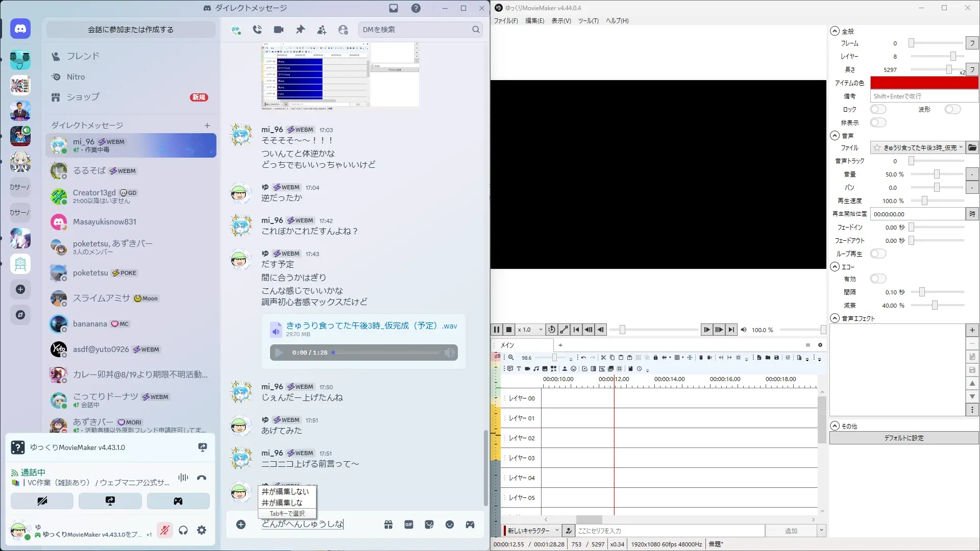Click the add text item T icon
This screenshot has height=551, width=980.
519,369
